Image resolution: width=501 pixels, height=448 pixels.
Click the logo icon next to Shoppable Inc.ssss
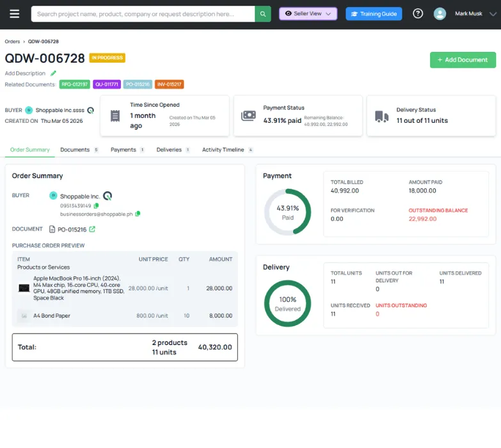[91, 110]
